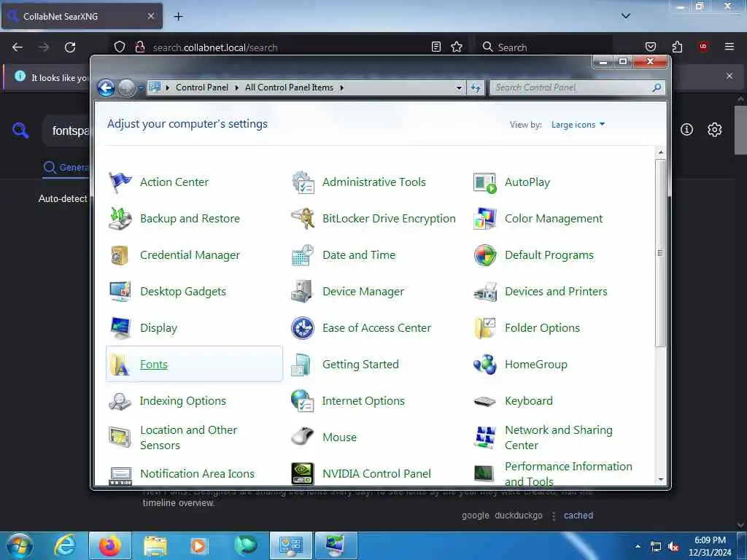
Task: Click the Control Panel scrollbar up arrow
Action: click(x=661, y=153)
